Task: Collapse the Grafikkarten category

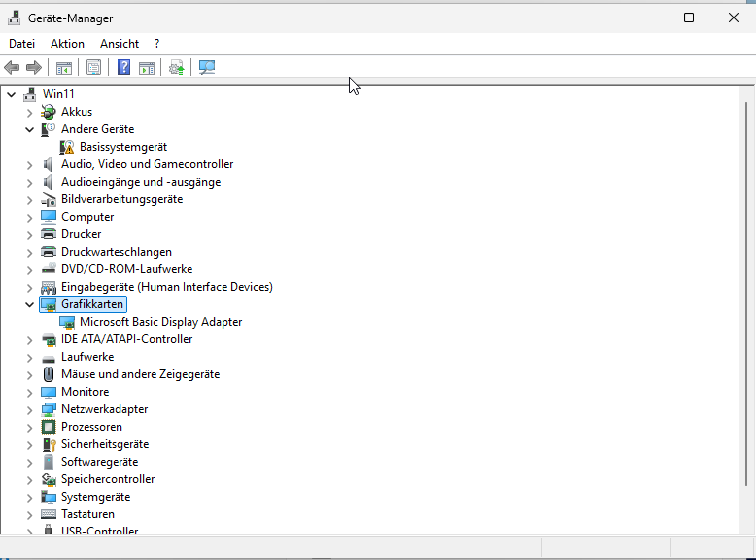Action: click(29, 305)
